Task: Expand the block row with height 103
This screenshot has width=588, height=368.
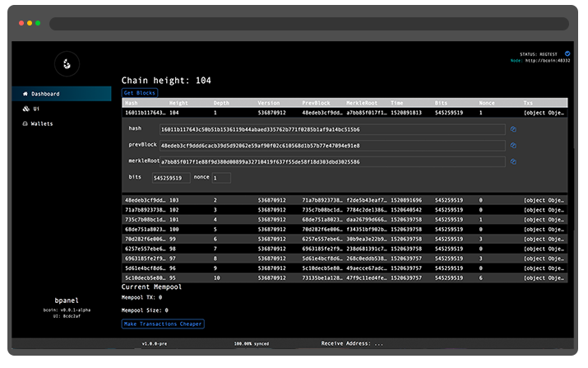Action: point(345,200)
